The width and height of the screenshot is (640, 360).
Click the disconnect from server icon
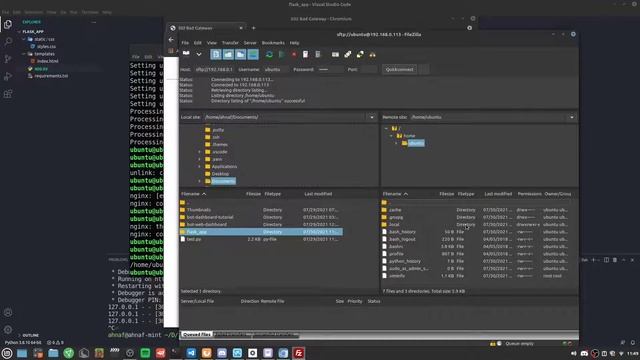(x=305, y=54)
